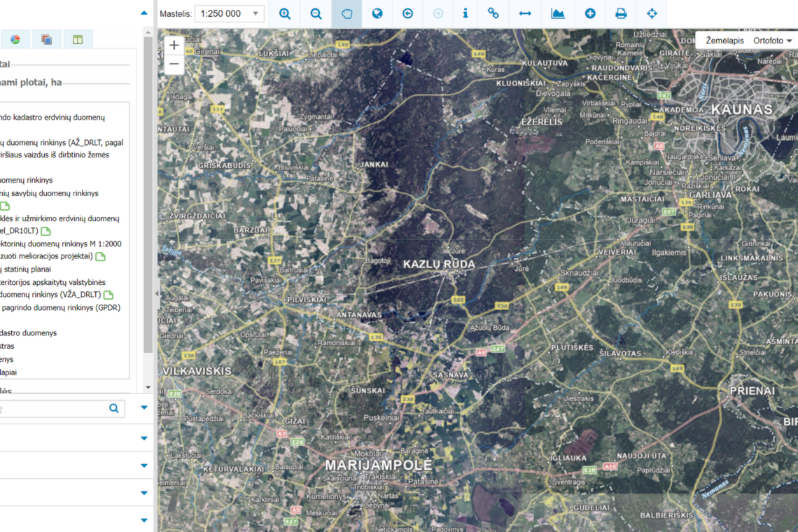Go back to previous map extent
This screenshot has width=798, height=532.
click(x=407, y=13)
